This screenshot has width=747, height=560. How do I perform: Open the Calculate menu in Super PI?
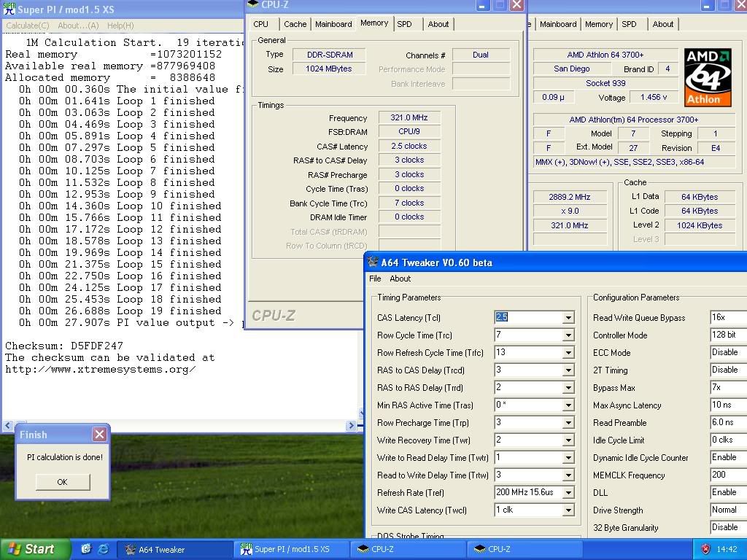tap(28, 26)
